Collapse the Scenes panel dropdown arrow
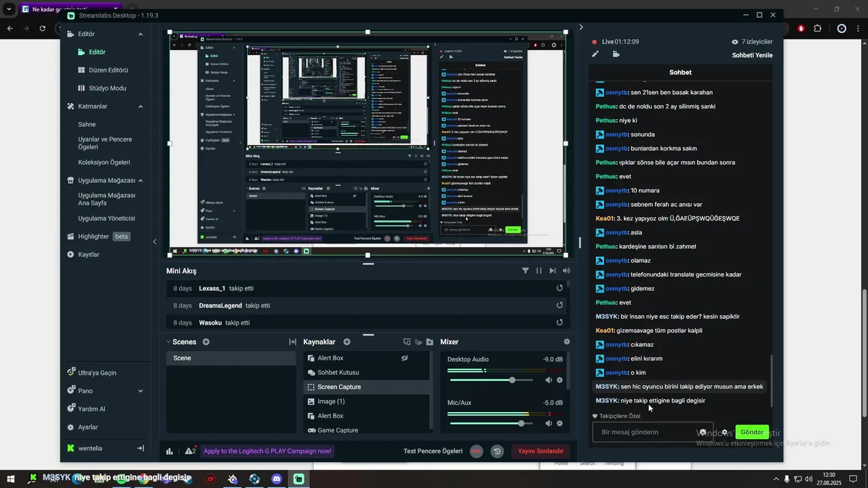The width and height of the screenshot is (868, 488). [x=169, y=342]
